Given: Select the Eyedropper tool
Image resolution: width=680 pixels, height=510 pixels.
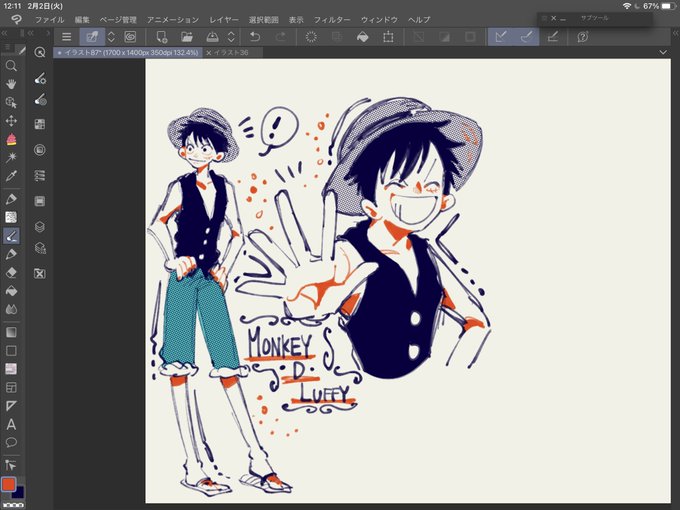Looking at the screenshot, I should tap(11, 176).
